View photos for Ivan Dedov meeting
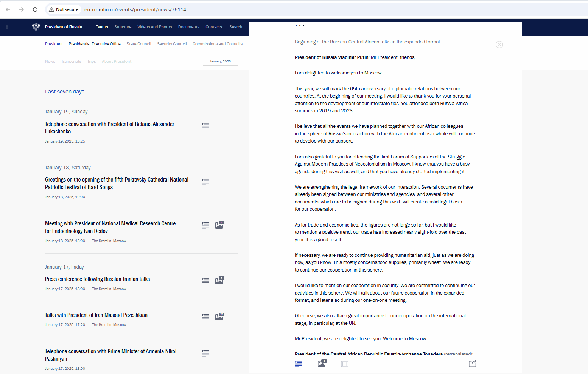 219,225
